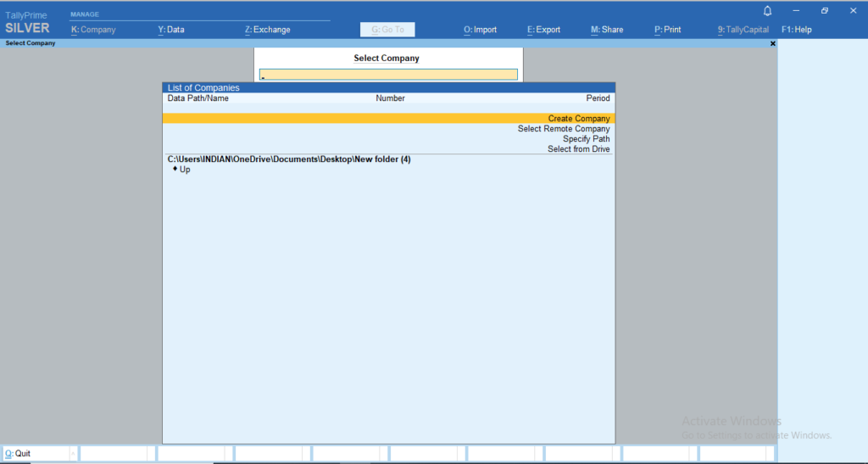Screen dimensions: 868x464
Task: Open the K: Company menu
Action: click(93, 30)
